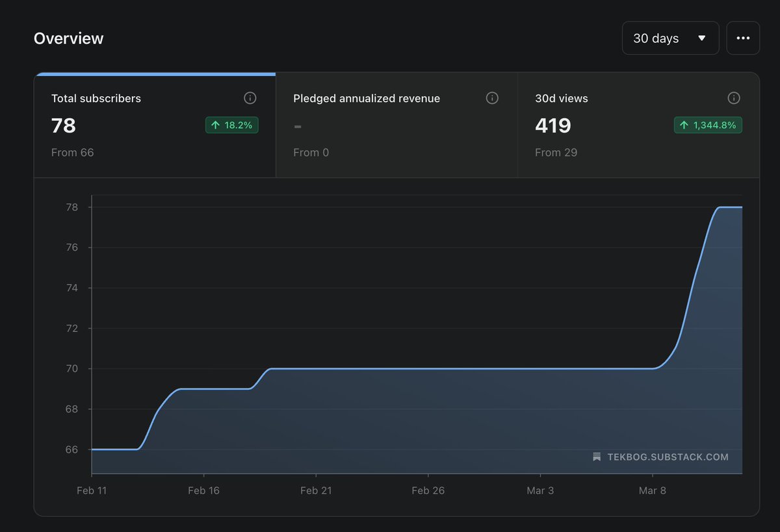Click the views count 419
Screen dimensions: 780x532
553,125
